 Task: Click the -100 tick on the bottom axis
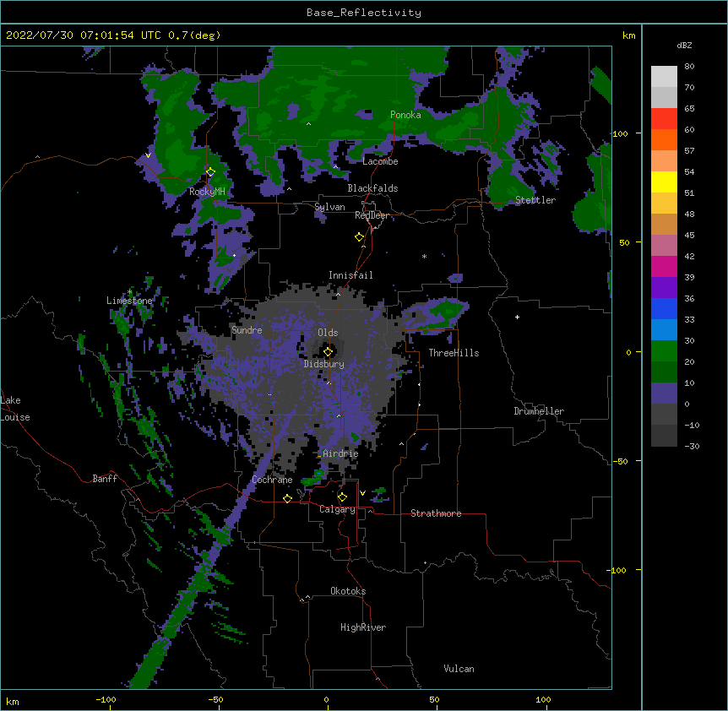click(106, 699)
